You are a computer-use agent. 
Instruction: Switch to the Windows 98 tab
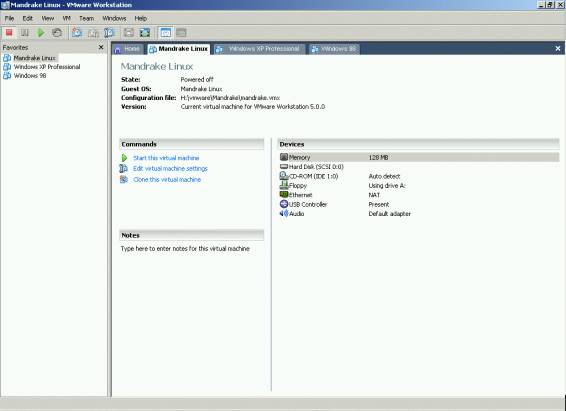[x=335, y=49]
